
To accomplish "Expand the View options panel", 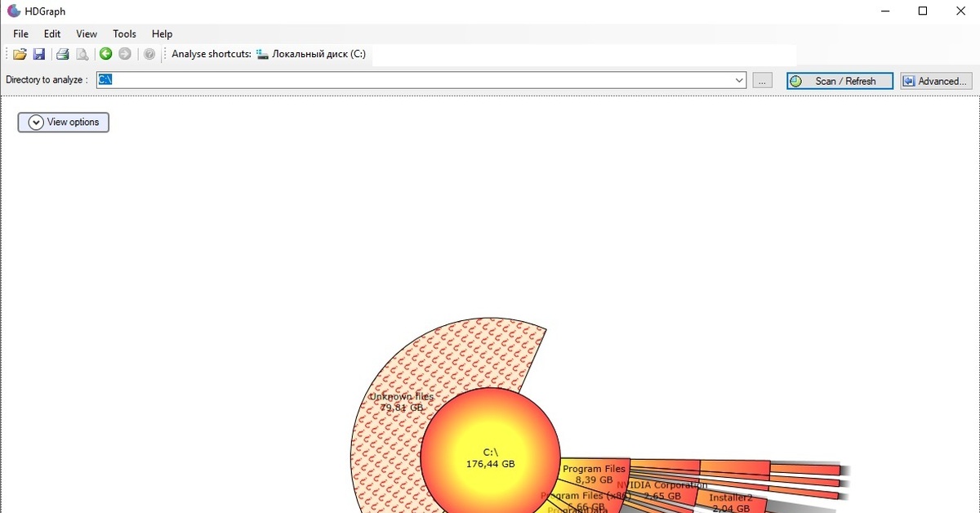I will 64,123.
